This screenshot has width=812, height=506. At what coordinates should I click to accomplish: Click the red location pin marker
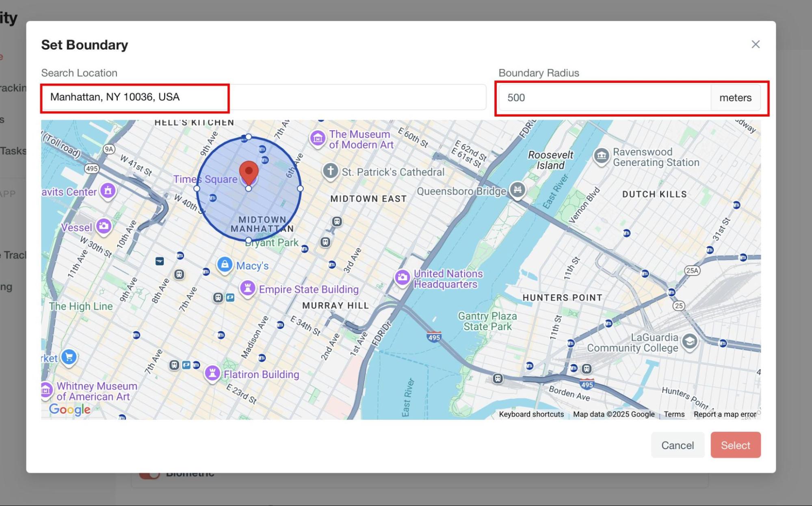[249, 171]
